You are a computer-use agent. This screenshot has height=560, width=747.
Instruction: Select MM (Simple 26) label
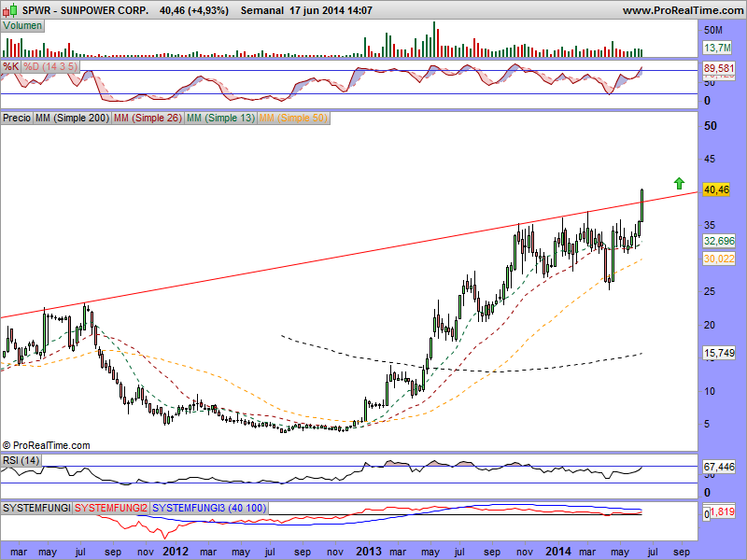[148, 118]
